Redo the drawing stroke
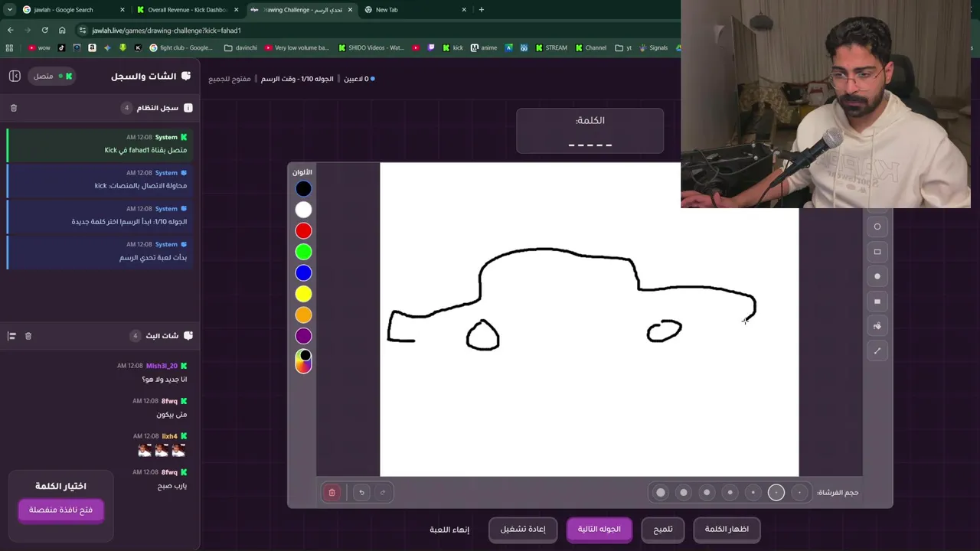This screenshot has width=980, height=551. click(x=383, y=493)
